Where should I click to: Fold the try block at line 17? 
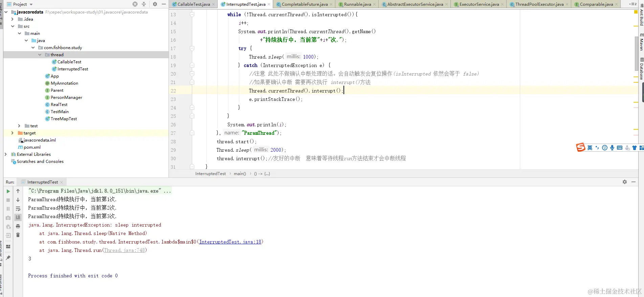[192, 48]
